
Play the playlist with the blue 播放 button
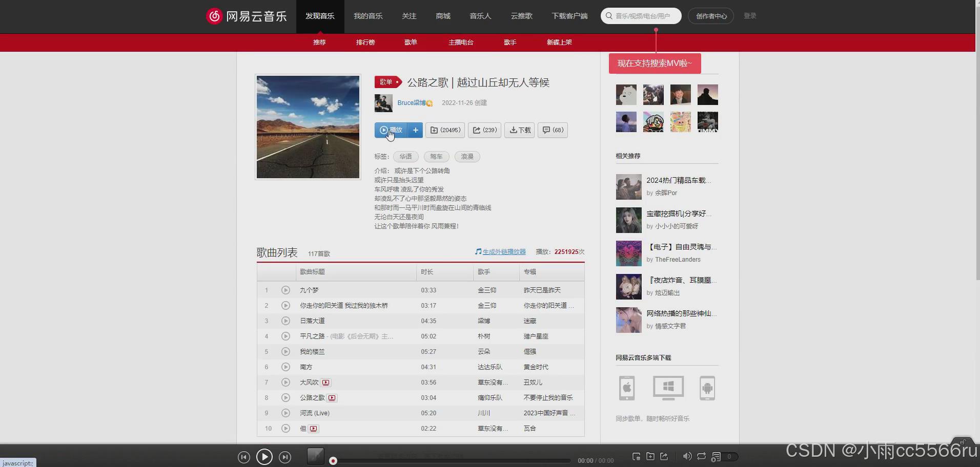(391, 130)
